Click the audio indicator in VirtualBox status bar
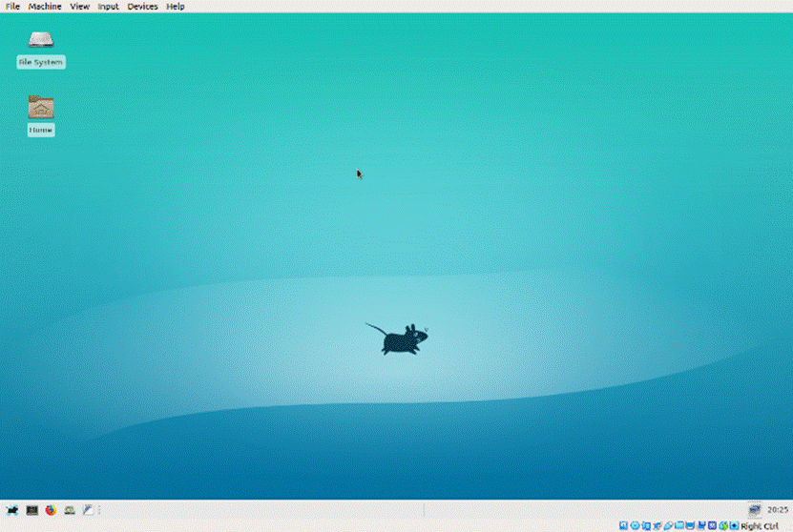This screenshot has height=532, width=793. (646, 526)
